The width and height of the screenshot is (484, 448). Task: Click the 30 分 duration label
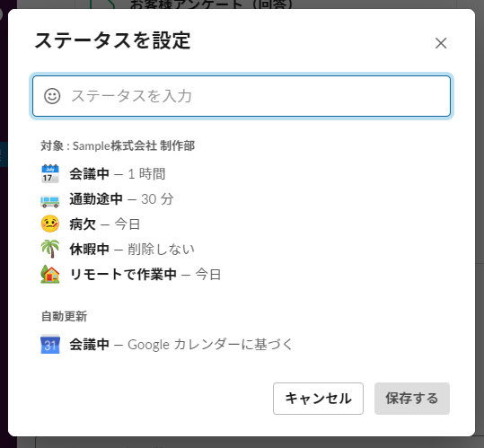coord(157,199)
